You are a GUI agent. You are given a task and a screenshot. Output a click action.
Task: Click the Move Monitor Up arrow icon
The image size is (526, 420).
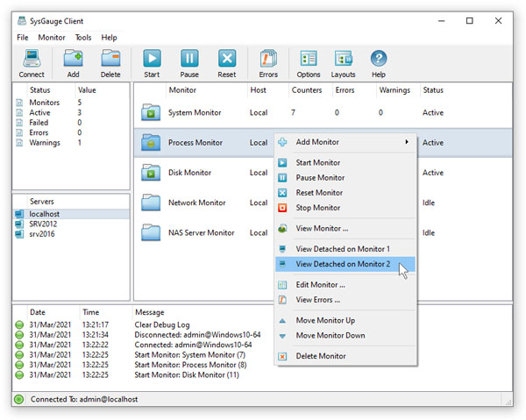point(282,321)
